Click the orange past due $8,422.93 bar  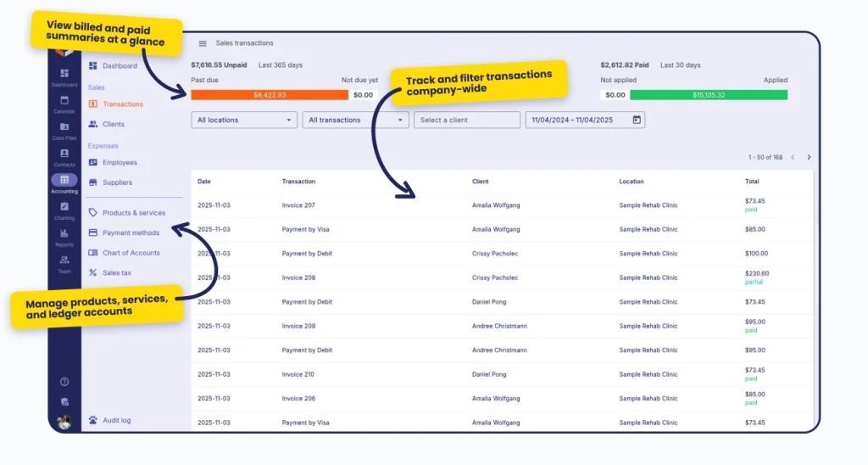270,95
